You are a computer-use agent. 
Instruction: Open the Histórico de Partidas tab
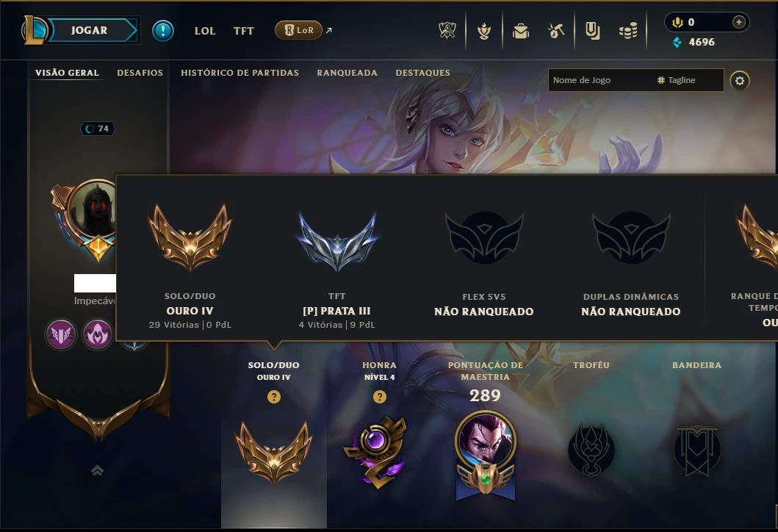(239, 73)
